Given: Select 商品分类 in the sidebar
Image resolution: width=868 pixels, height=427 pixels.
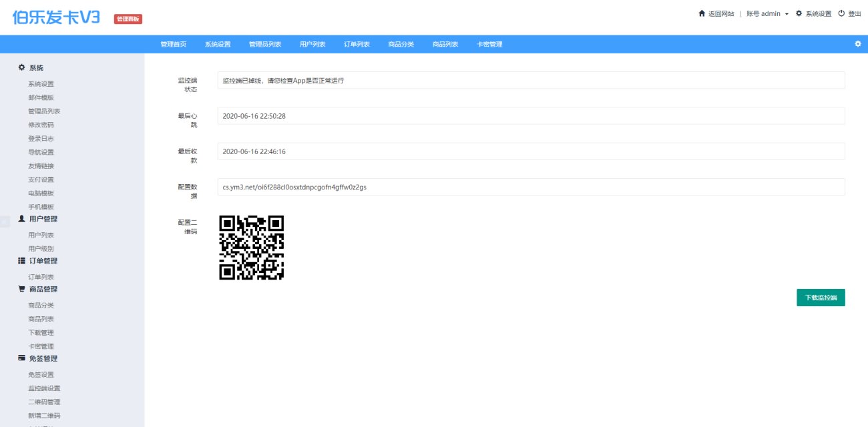Looking at the screenshot, I should point(41,305).
